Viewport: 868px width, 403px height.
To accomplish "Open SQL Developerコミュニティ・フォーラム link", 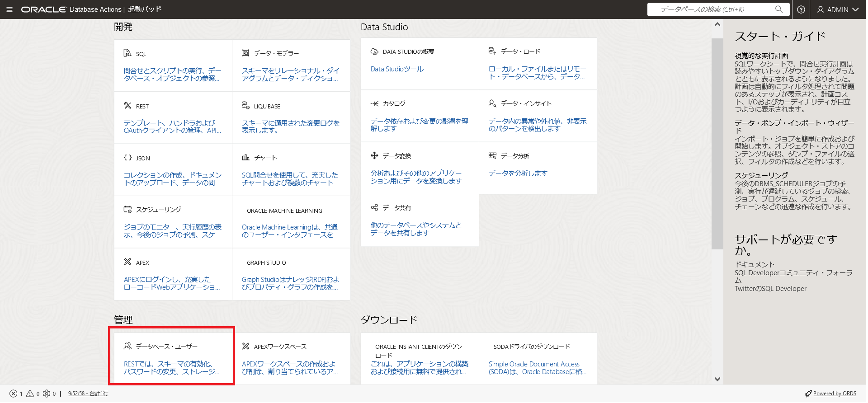I will 793,276.
